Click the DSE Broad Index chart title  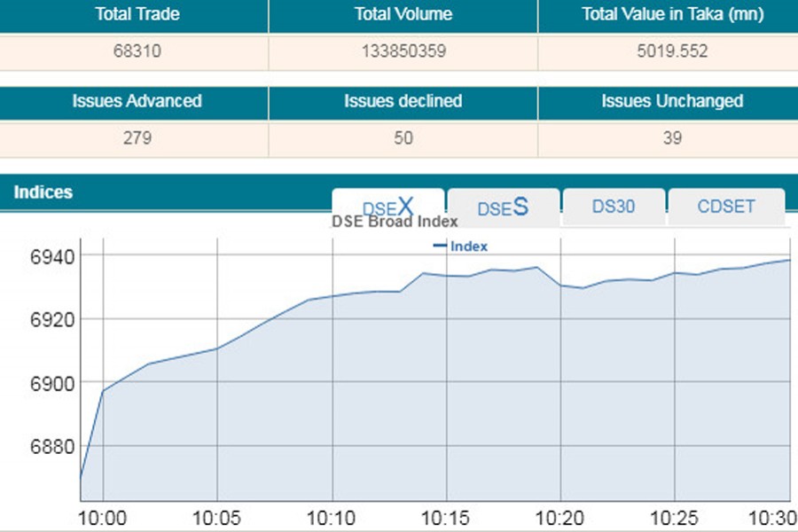(395, 222)
